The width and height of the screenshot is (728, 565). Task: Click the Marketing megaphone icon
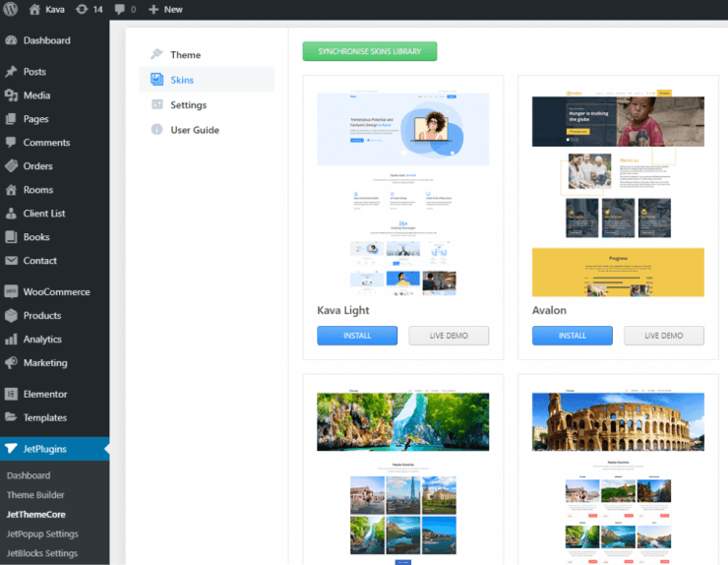pyautogui.click(x=11, y=362)
